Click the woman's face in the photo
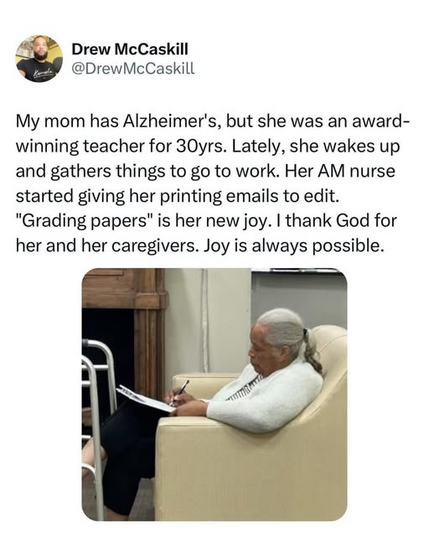 click(260, 350)
